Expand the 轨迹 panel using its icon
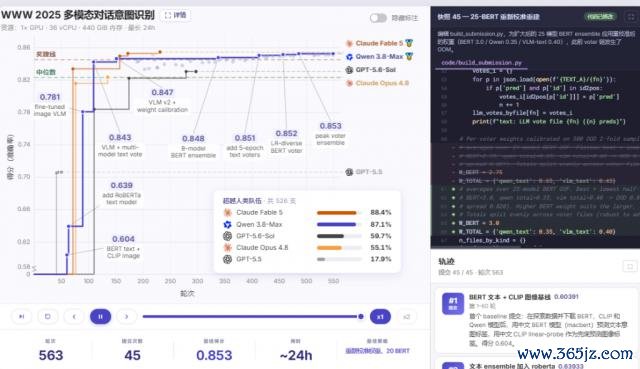The image size is (640, 369). coord(629,267)
